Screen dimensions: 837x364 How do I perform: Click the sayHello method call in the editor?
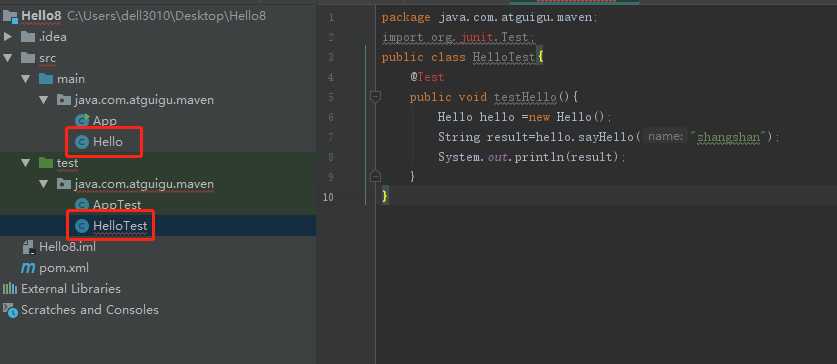(608, 137)
